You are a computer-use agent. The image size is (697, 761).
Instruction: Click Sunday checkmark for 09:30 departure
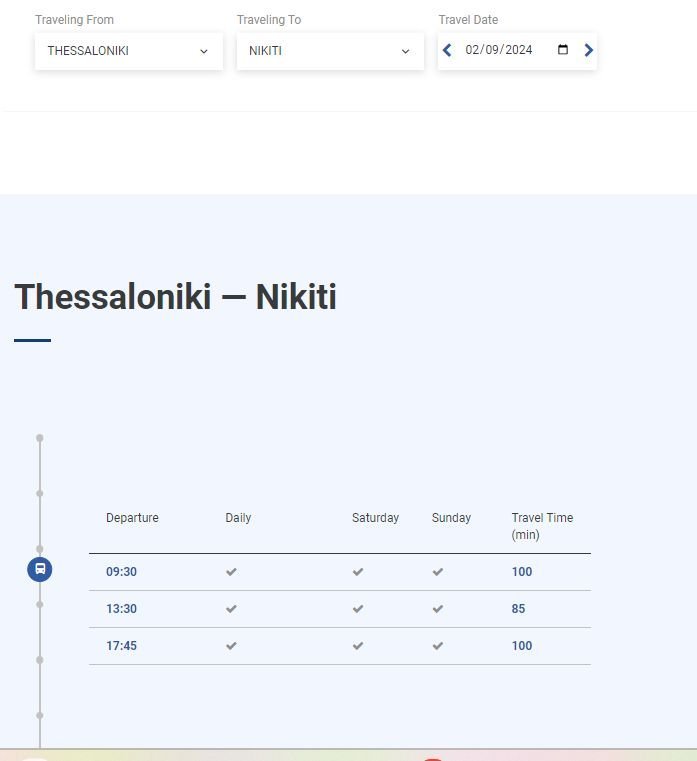click(438, 572)
